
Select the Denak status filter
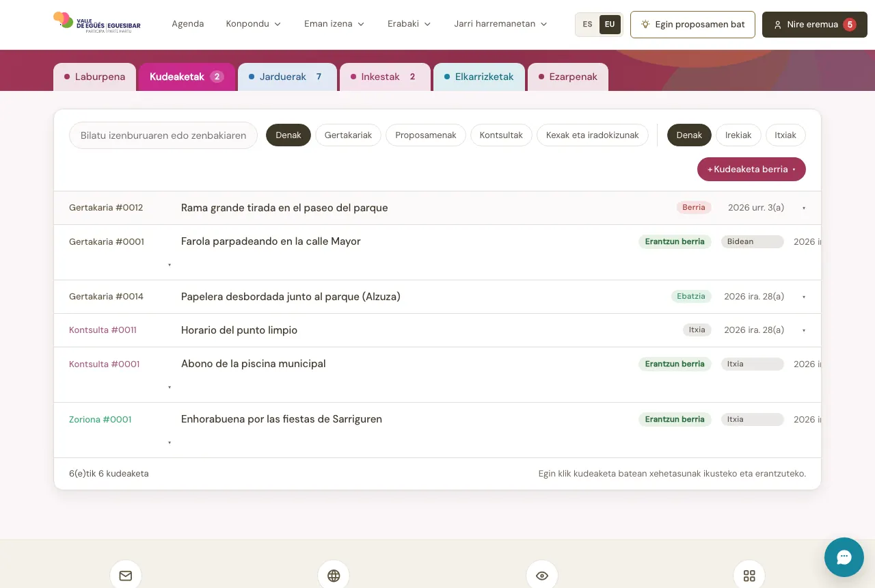pyautogui.click(x=689, y=135)
